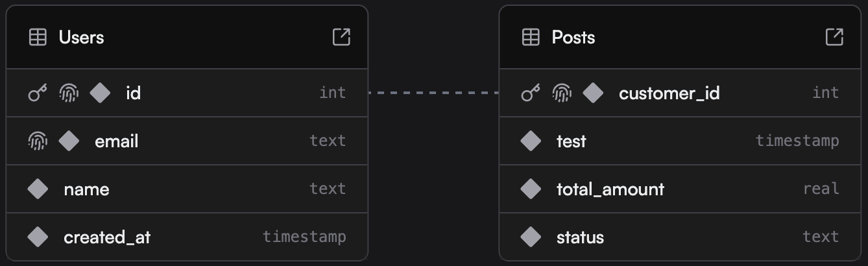The width and height of the screenshot is (868, 266).
Task: Click the real type of total_amount
Action: click(821, 189)
